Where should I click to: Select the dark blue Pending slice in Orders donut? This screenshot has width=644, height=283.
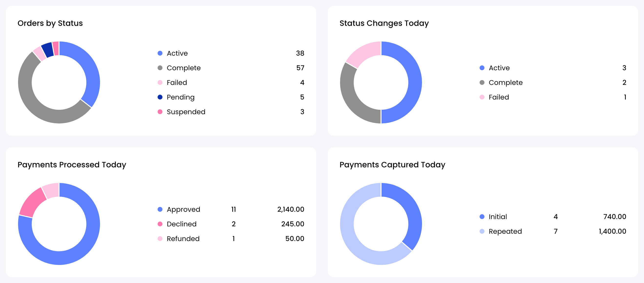point(48,50)
